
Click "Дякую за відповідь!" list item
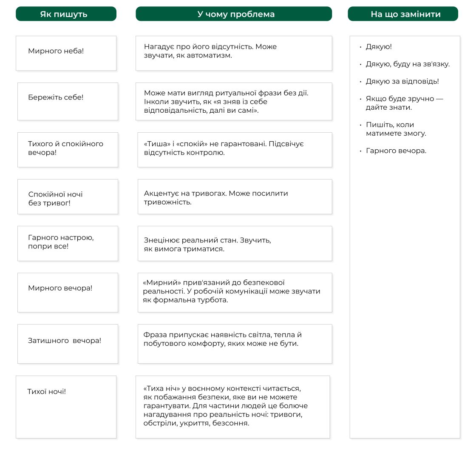click(402, 81)
